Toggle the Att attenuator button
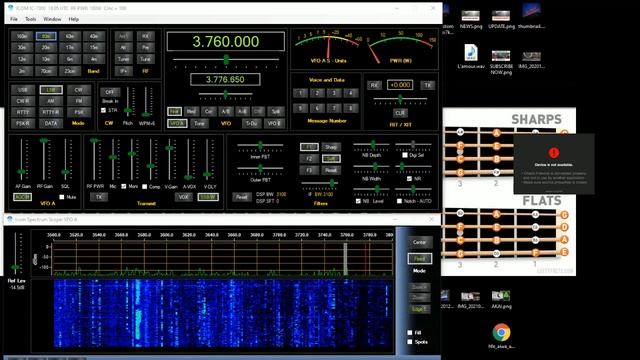The width and height of the screenshot is (640, 360). [x=123, y=47]
